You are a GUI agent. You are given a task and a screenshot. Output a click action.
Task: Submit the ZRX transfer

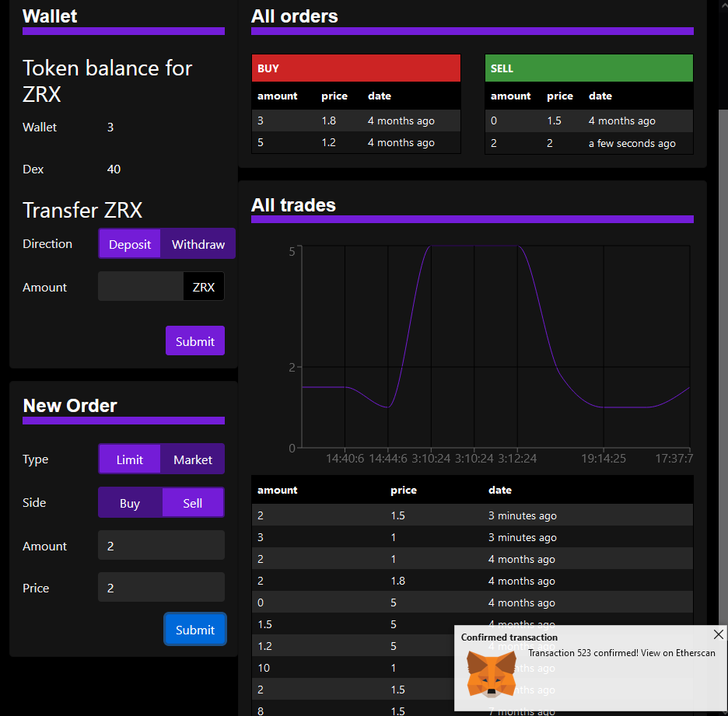click(194, 341)
